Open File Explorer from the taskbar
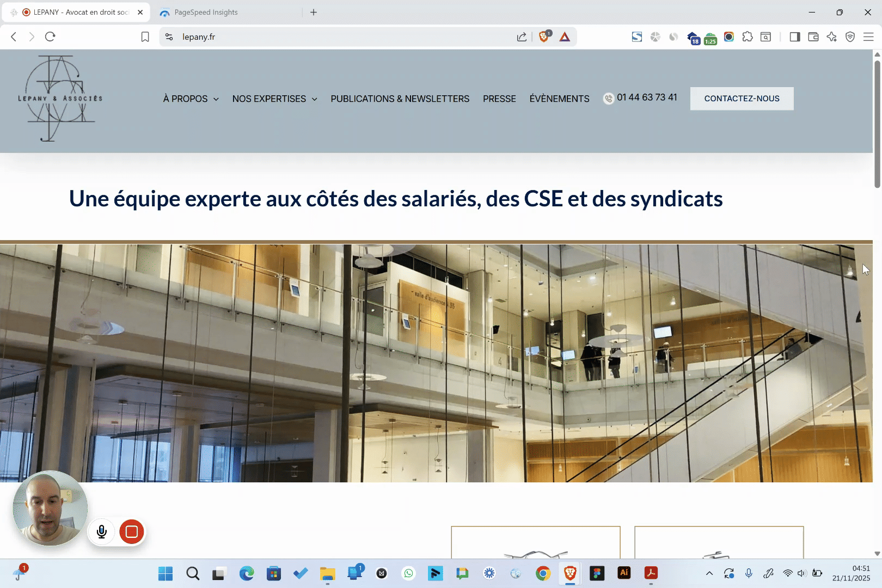Screen dimensions: 882x588 327,573
